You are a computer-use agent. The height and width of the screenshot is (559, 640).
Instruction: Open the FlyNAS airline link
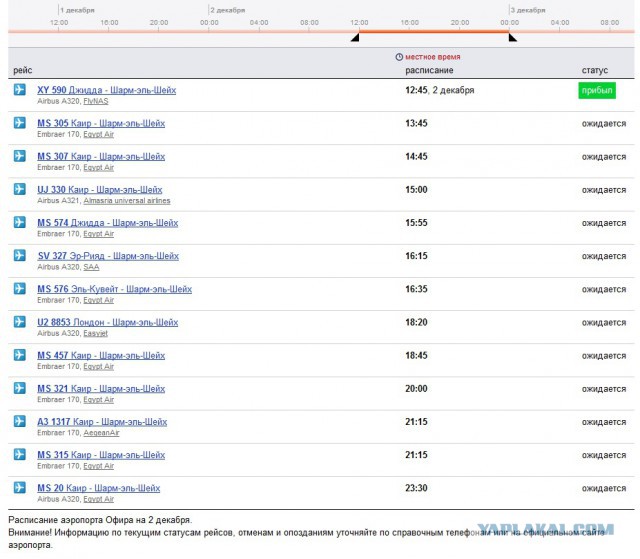[96, 101]
